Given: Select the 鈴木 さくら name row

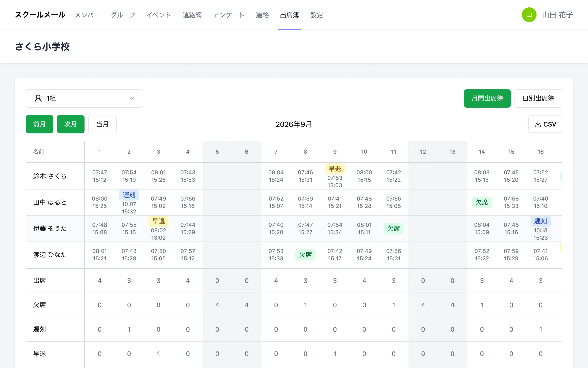Looking at the screenshot, I should (x=50, y=176).
